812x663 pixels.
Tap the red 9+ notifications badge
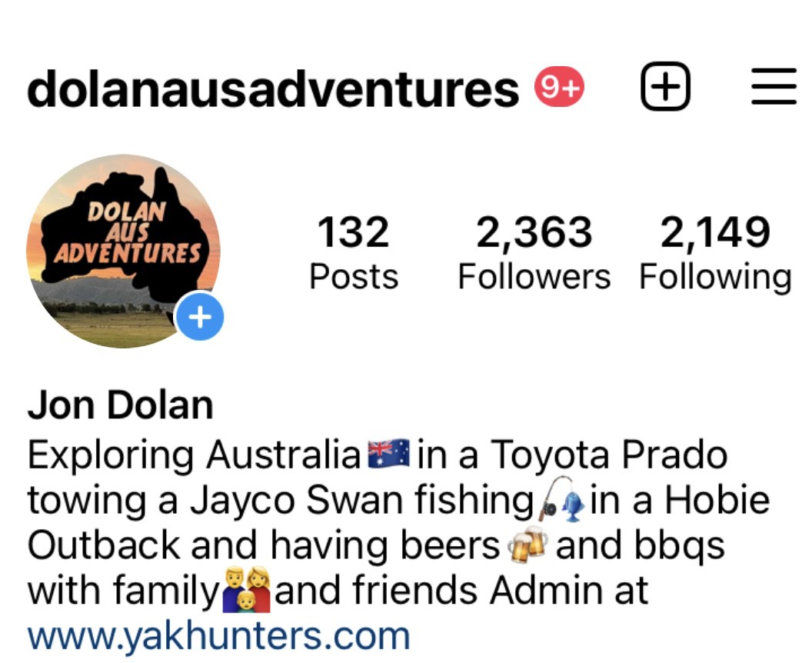(x=559, y=86)
